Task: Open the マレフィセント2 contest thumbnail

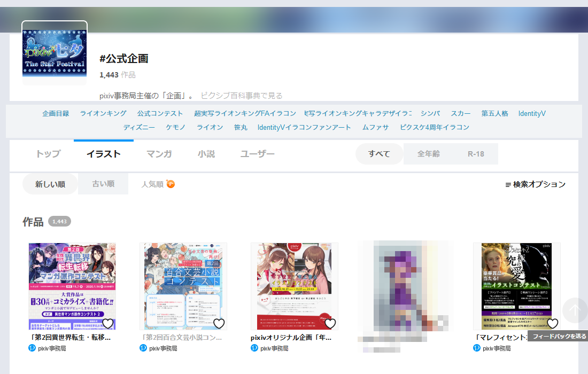Action: pos(517,286)
